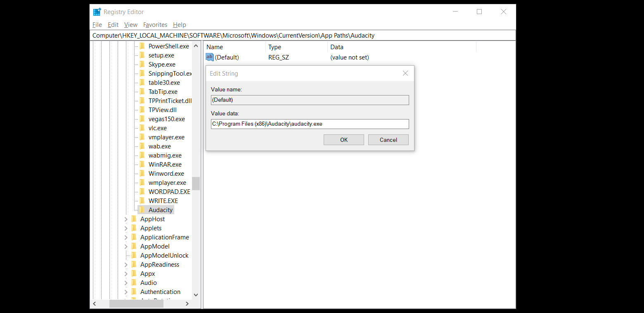This screenshot has height=313, width=644.
Task: Expand the Appx key
Action: [x=126, y=274]
